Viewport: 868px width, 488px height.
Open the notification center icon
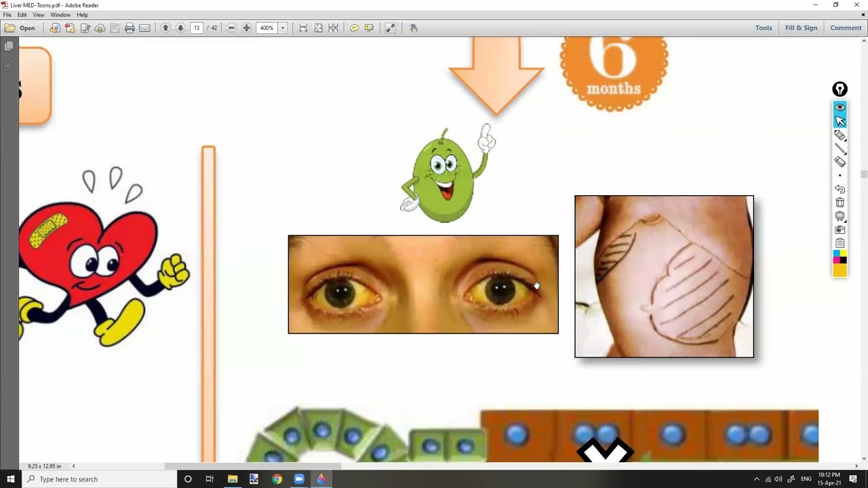[853, 479]
